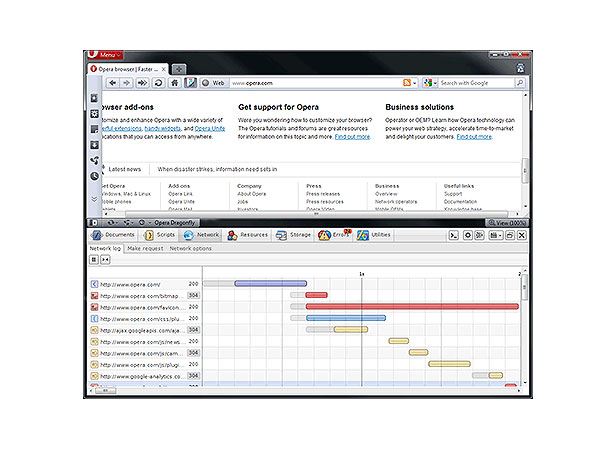Click the Forward arrow button
Viewport: 615px width, 450px height.
126,83
